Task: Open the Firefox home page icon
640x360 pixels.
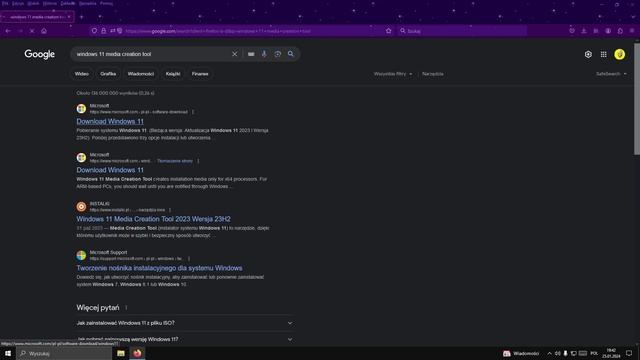Action: click(44, 31)
